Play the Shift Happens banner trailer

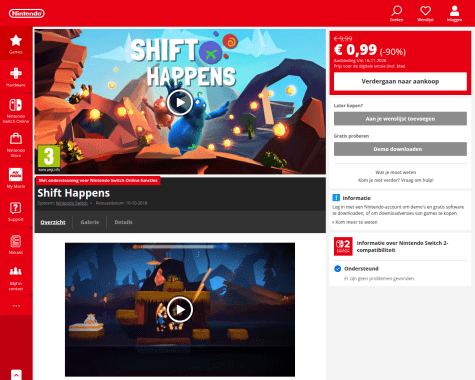[x=180, y=102]
